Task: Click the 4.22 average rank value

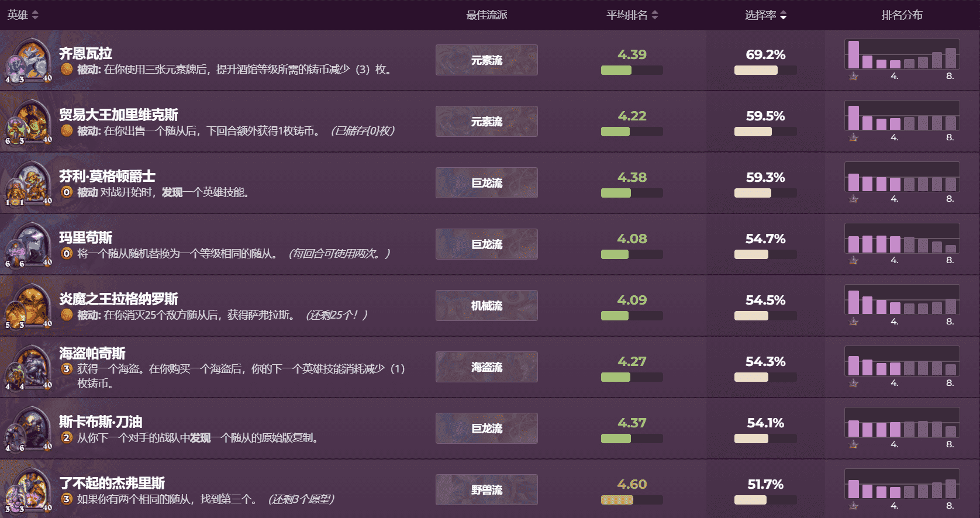Action: (x=632, y=116)
